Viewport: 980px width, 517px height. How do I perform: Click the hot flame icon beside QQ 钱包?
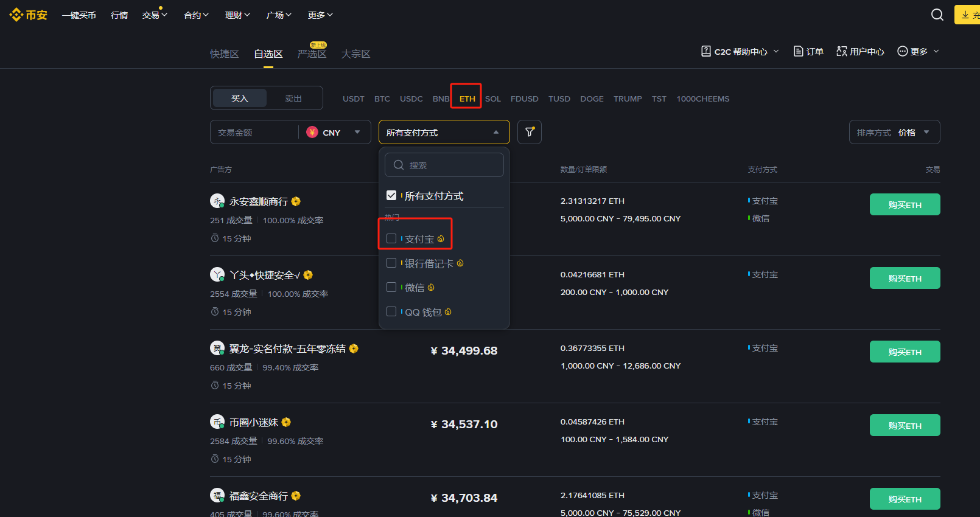point(448,312)
